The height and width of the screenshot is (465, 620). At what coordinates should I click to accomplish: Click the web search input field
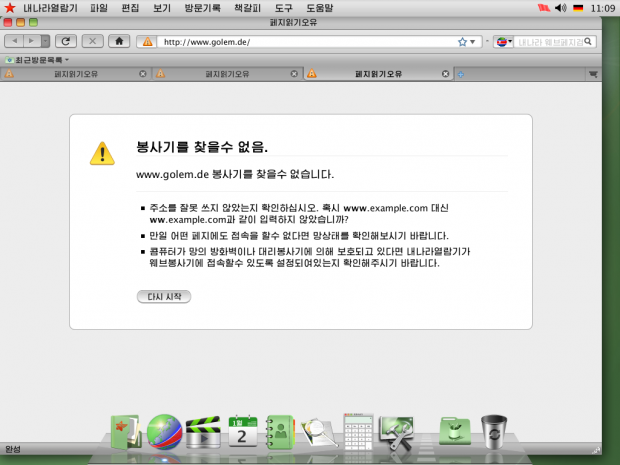[550, 42]
